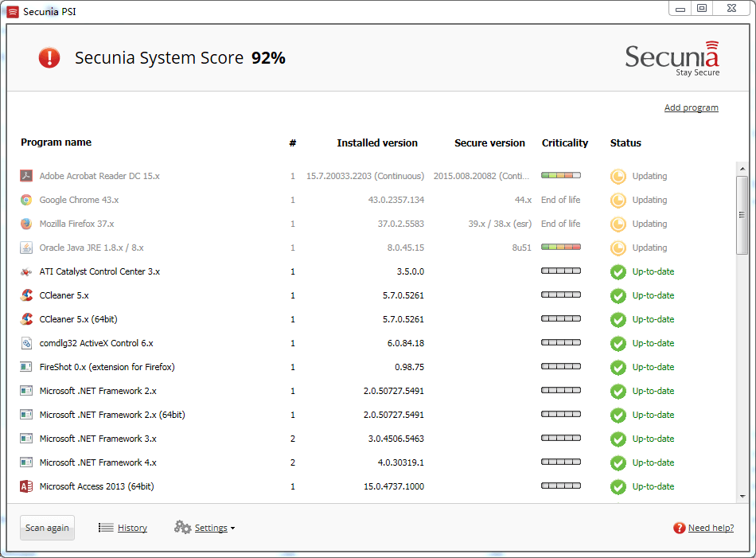Click the Secunia Stay Secure logo
Screen dimensions: 756x558
[x=672, y=58]
